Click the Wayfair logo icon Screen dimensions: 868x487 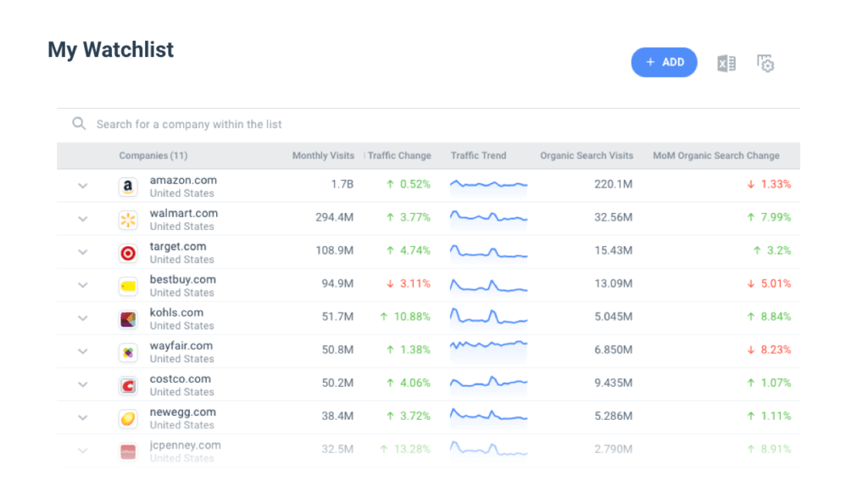[128, 352]
